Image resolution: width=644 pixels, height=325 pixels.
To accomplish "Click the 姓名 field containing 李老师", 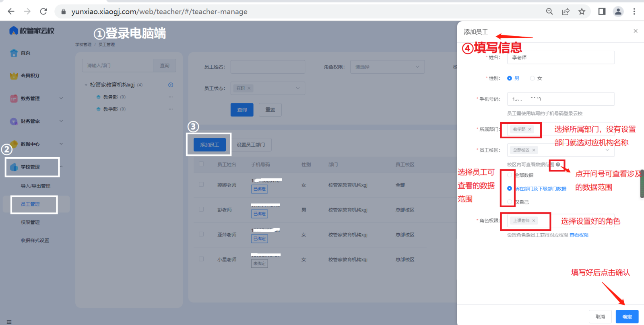I will pos(561,58).
